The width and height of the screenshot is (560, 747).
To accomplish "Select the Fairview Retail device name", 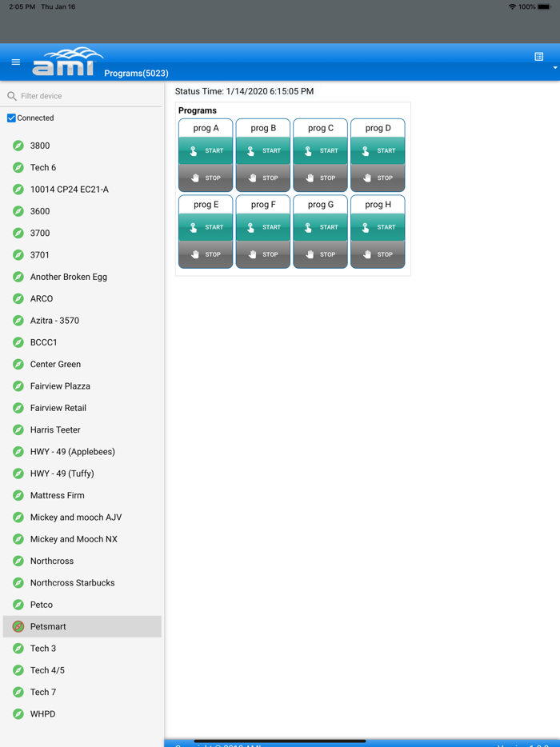I will 58,408.
